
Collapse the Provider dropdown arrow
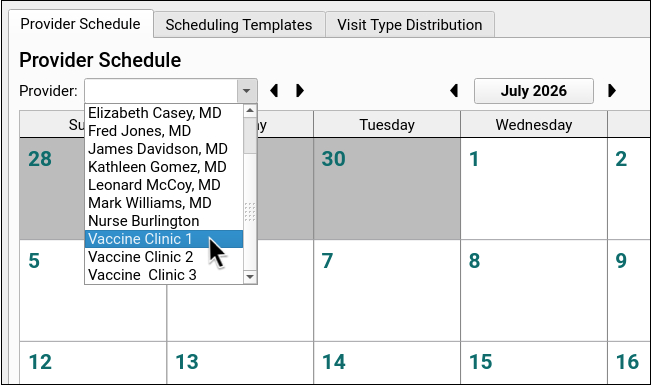tap(247, 91)
